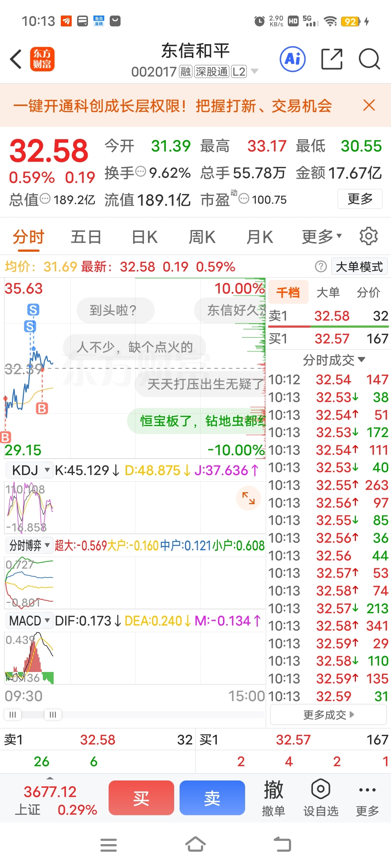Tap the share export icon
The width and height of the screenshot is (391, 868).
click(332, 59)
